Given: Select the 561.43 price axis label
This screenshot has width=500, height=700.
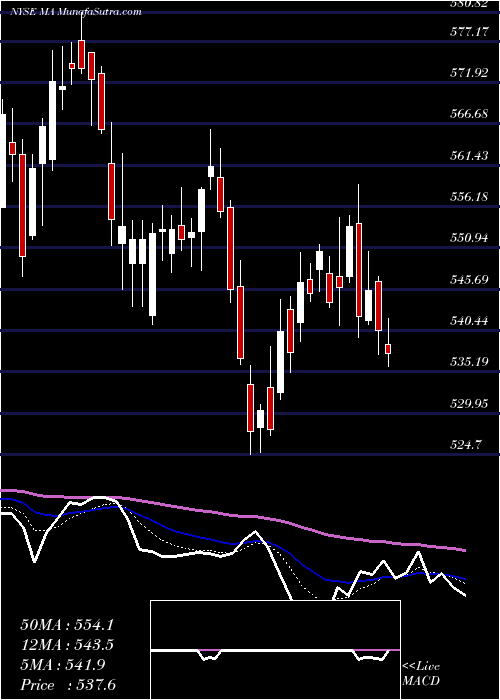Looking at the screenshot, I should coord(469,155).
